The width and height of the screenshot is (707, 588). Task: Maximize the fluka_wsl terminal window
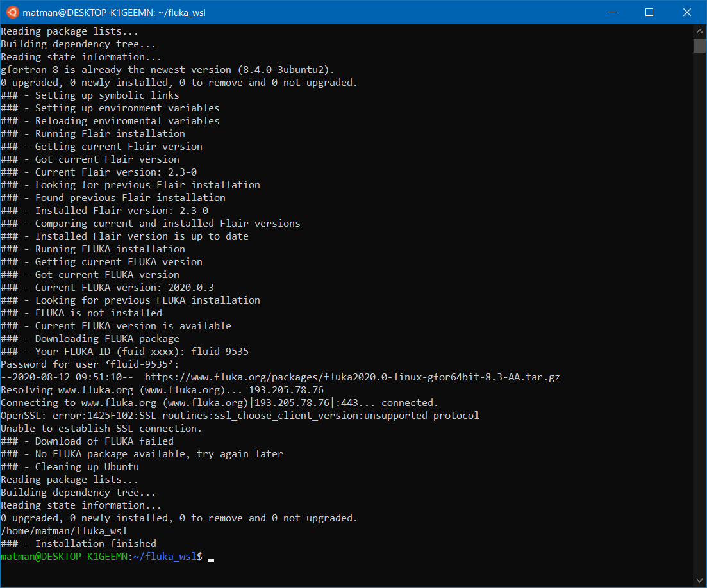coord(649,12)
